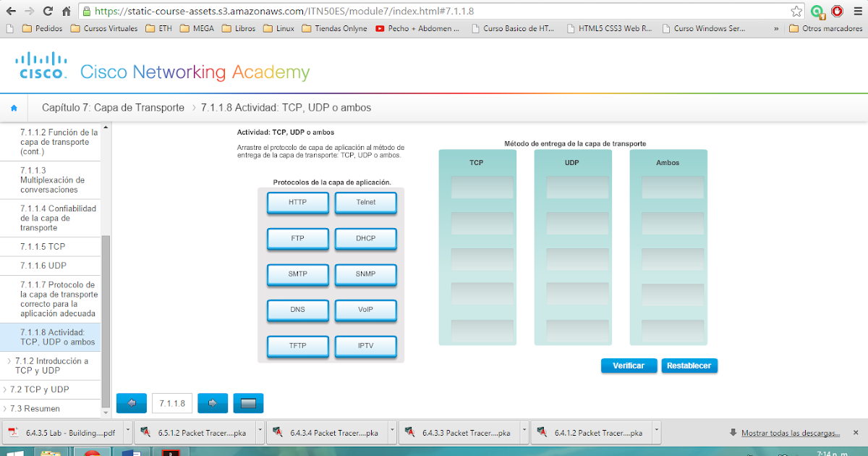Click the Restablecer button
Image resolution: width=868 pixels, height=456 pixels.
point(689,366)
